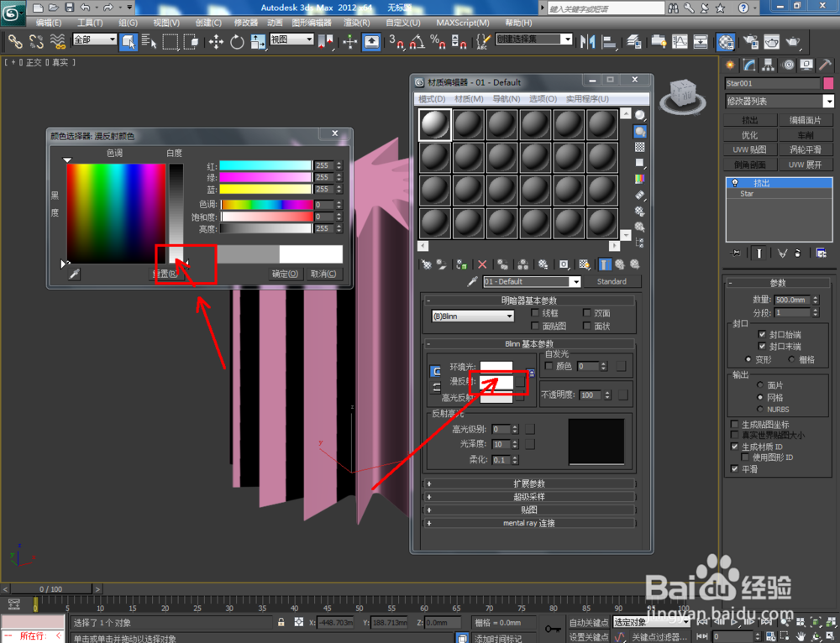
Task: Click the 漫反射 diffuse color swatch
Action: pos(496,382)
